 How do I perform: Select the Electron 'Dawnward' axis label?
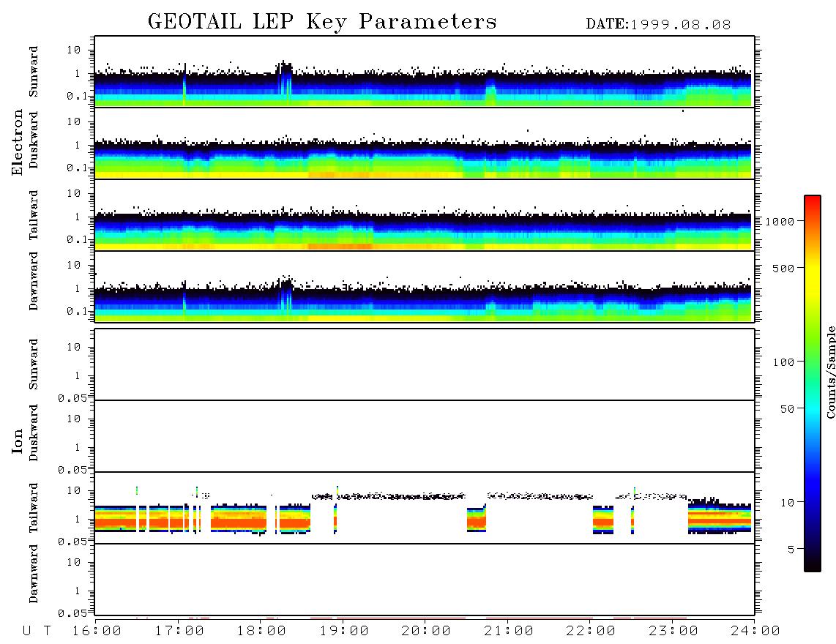point(34,281)
